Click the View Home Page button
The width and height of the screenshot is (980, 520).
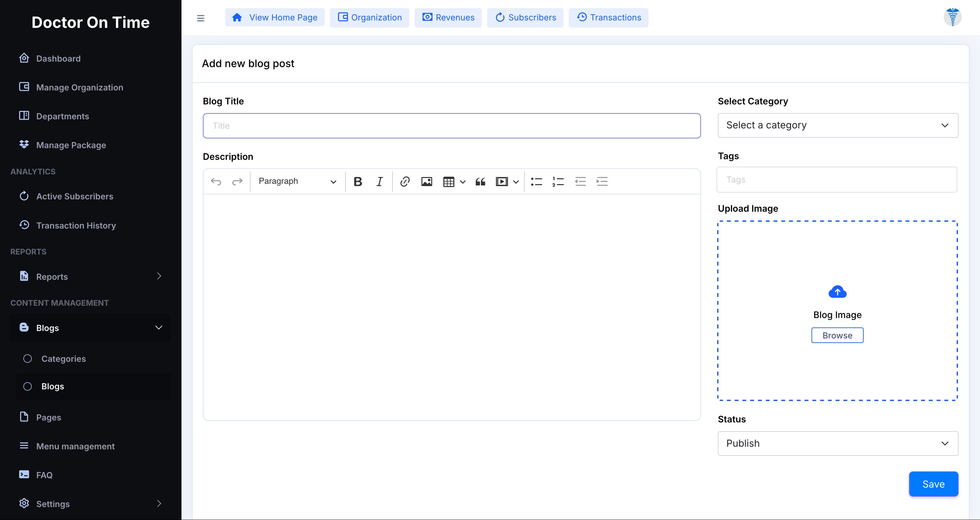[275, 17]
